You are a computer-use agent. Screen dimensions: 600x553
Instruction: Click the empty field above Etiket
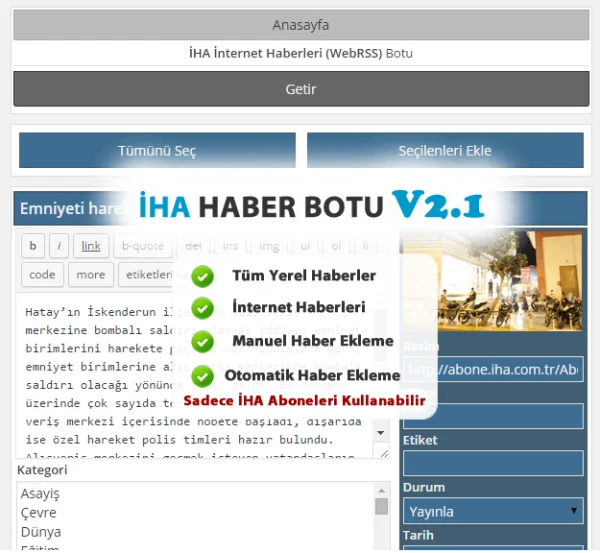pyautogui.click(x=493, y=416)
